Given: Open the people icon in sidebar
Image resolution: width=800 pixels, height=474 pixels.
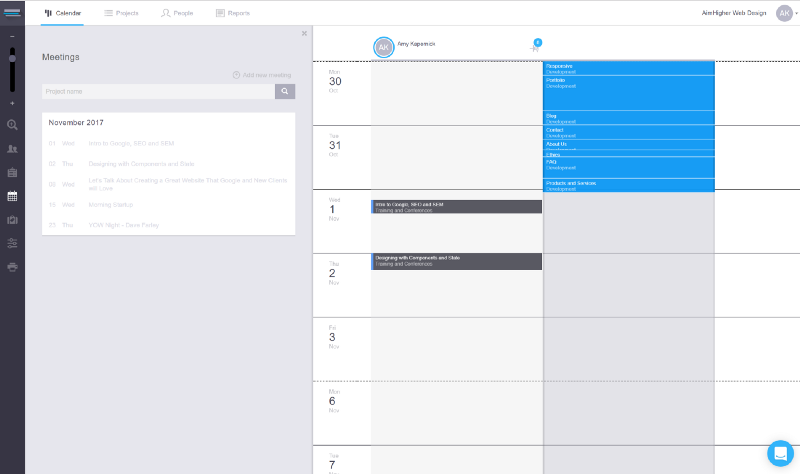Looking at the screenshot, I should click(12, 148).
